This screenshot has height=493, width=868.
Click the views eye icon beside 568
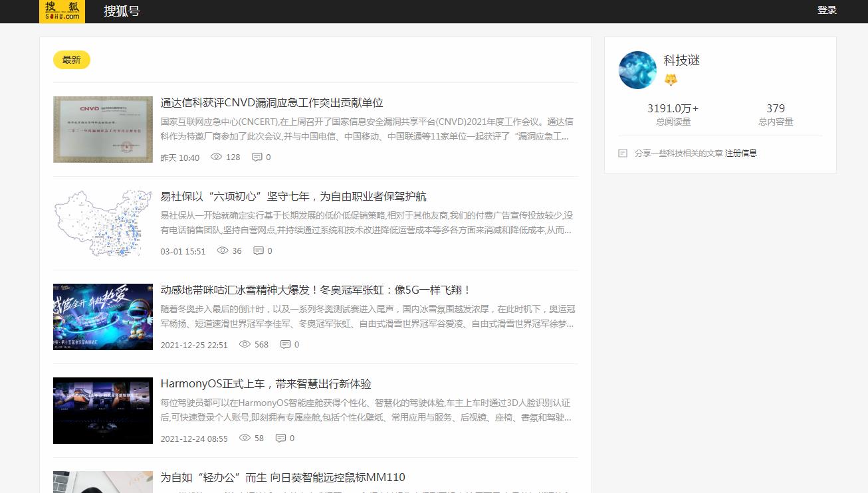pos(245,345)
